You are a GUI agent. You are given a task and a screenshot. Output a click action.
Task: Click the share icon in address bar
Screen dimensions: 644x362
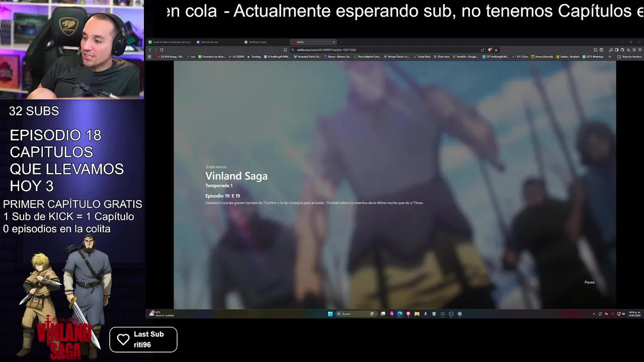(x=482, y=50)
